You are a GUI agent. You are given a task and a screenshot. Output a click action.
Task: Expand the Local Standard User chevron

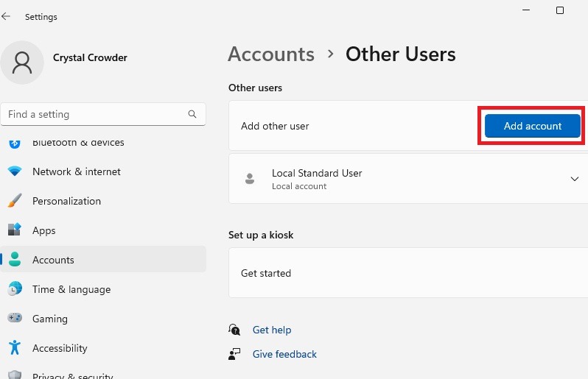(575, 179)
